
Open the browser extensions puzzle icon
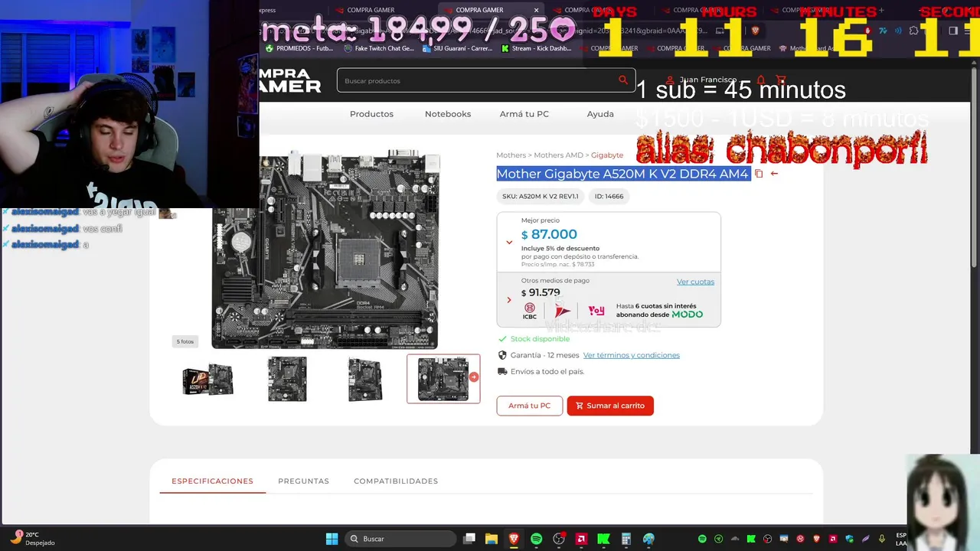(914, 31)
